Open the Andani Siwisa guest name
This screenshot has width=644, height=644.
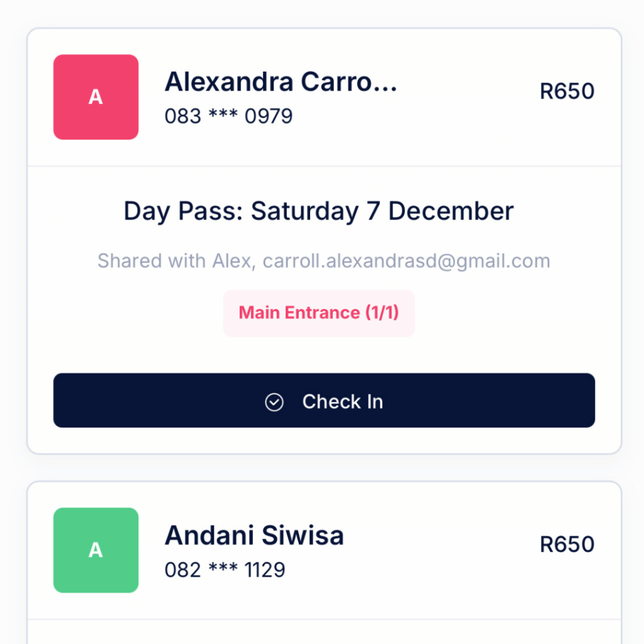[254, 535]
